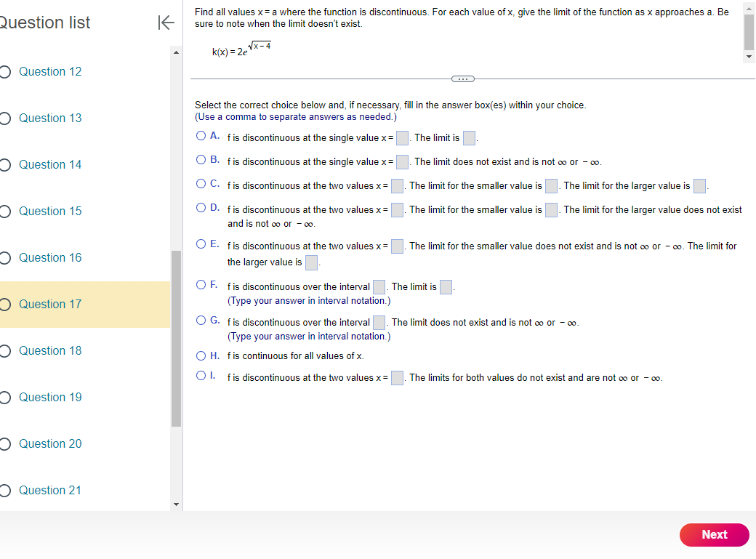
Task: Click the 'Use a comma to separate' hint
Action: [296, 117]
